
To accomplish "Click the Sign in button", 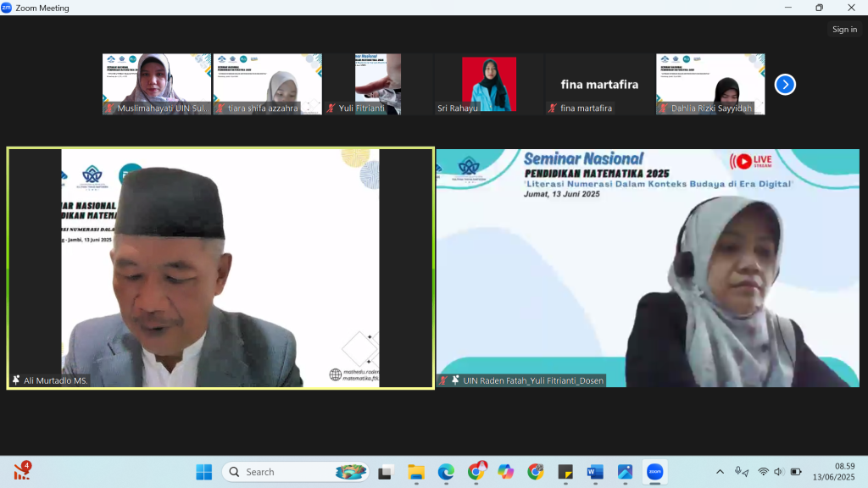I will pos(844,30).
